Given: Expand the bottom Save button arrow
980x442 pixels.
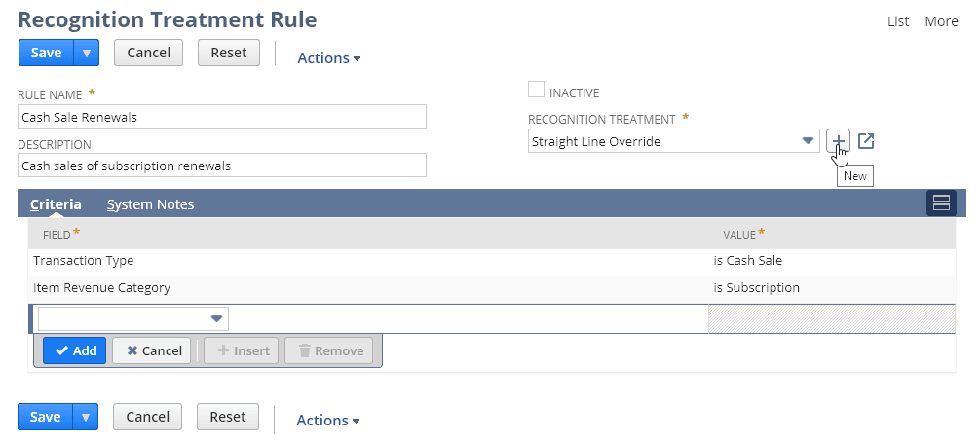Looking at the screenshot, I should click(x=86, y=417).
